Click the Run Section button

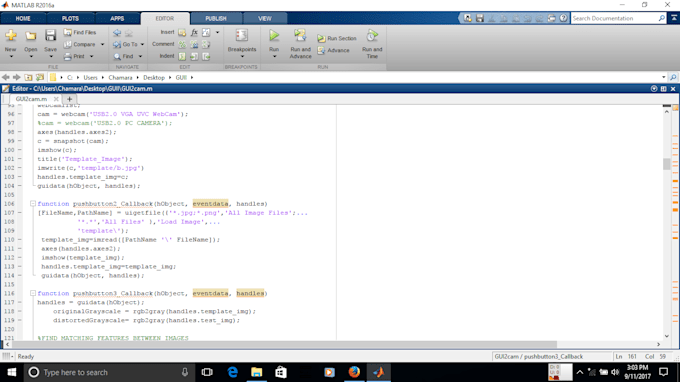click(337, 38)
